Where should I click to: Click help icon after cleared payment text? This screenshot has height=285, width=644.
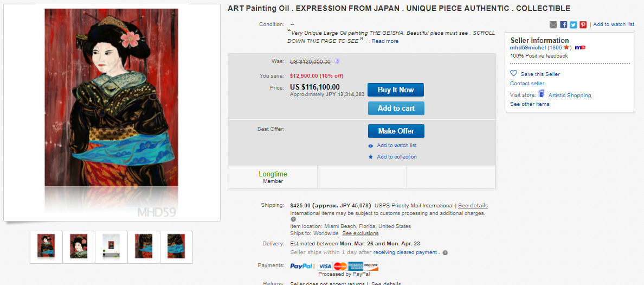click(x=445, y=252)
